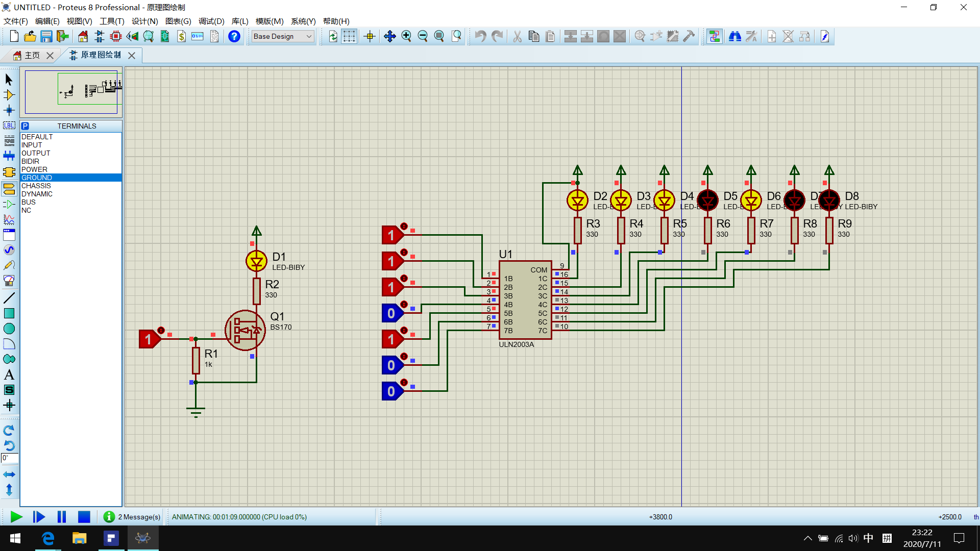The height and width of the screenshot is (551, 980).
Task: Run Electrical Rules Check icon
Action: pos(825,36)
